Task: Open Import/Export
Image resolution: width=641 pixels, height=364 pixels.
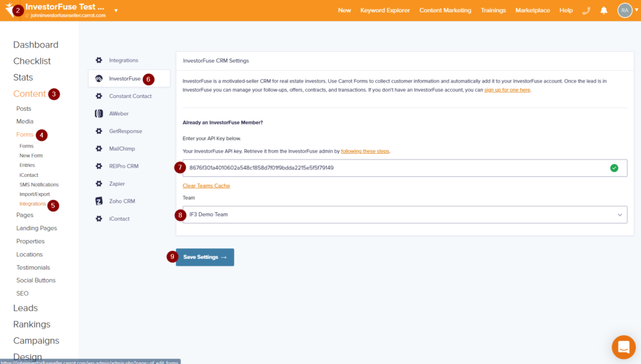Action: (x=34, y=194)
